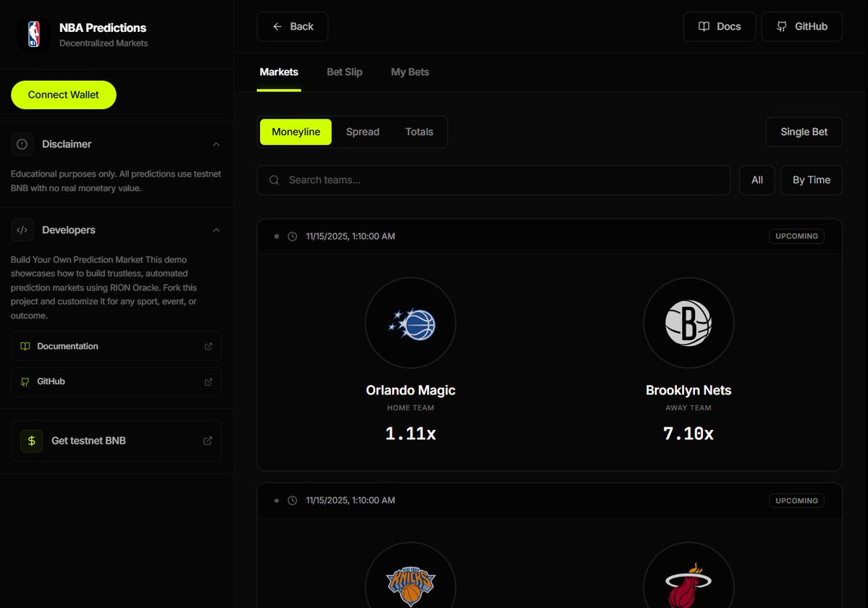Open the sidebar GitHub link
This screenshot has height=608, width=868.
(117, 381)
